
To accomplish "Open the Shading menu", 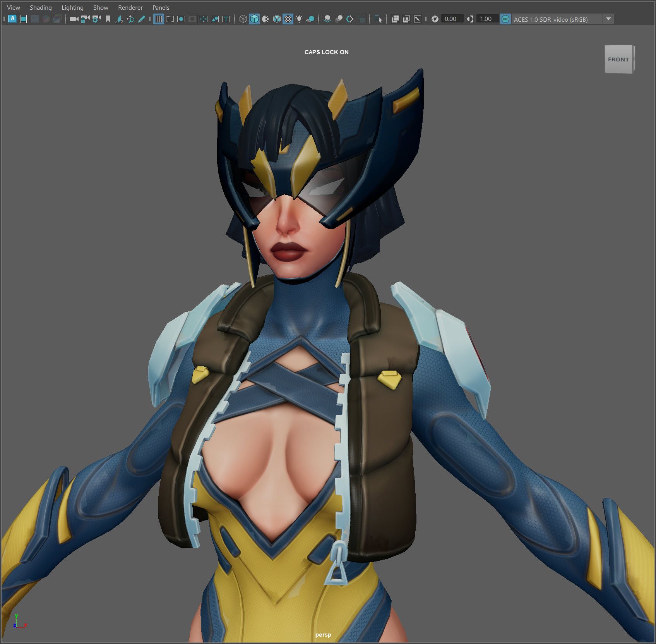I will [x=41, y=7].
